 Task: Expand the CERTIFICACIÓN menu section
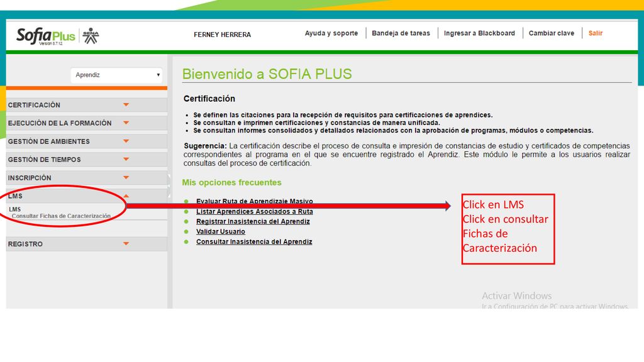tap(86, 105)
